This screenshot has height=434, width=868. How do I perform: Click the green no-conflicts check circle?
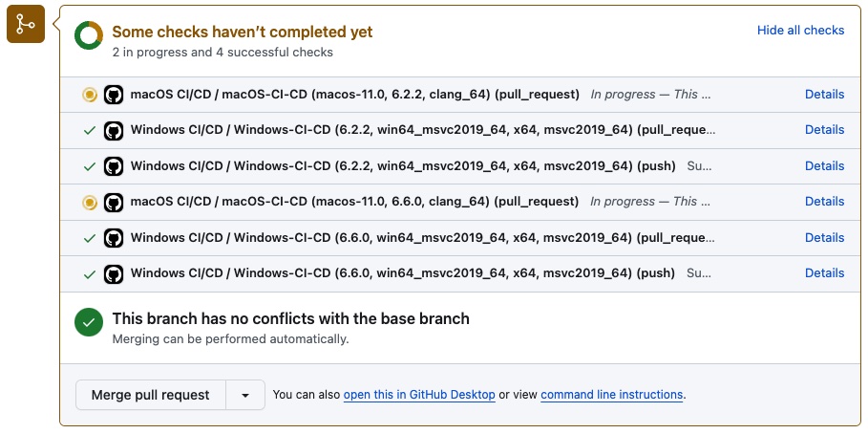point(89,322)
